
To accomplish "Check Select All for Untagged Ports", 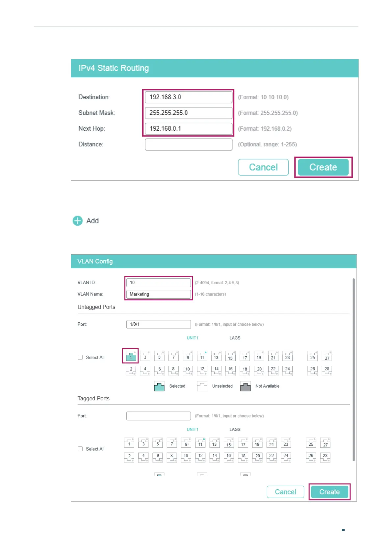I will pyautogui.click(x=80, y=357).
